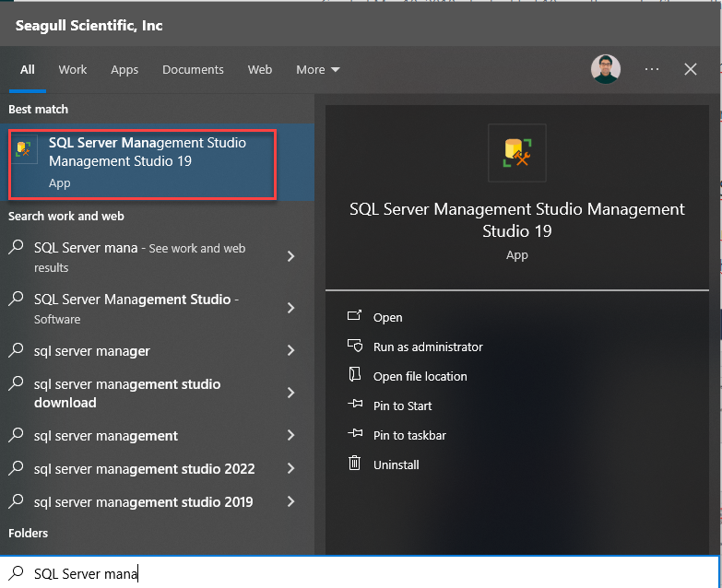Click the Uninstall trash icon

pyautogui.click(x=355, y=463)
